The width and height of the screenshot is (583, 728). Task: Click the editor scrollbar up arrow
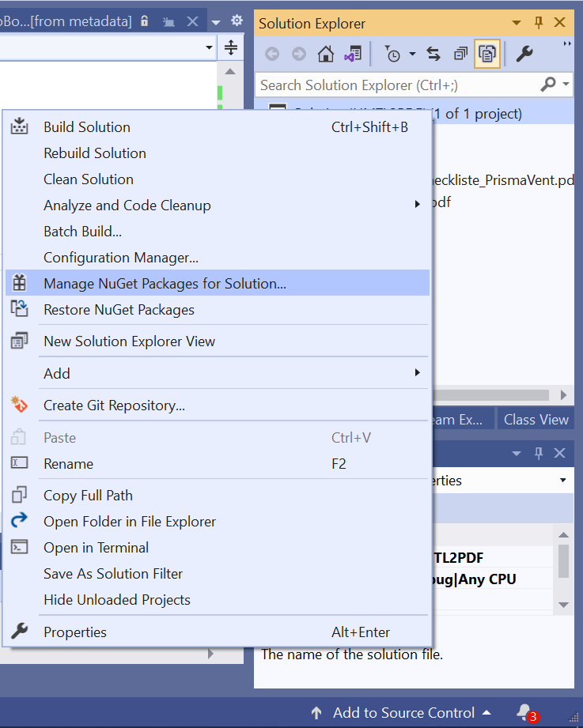(x=230, y=71)
